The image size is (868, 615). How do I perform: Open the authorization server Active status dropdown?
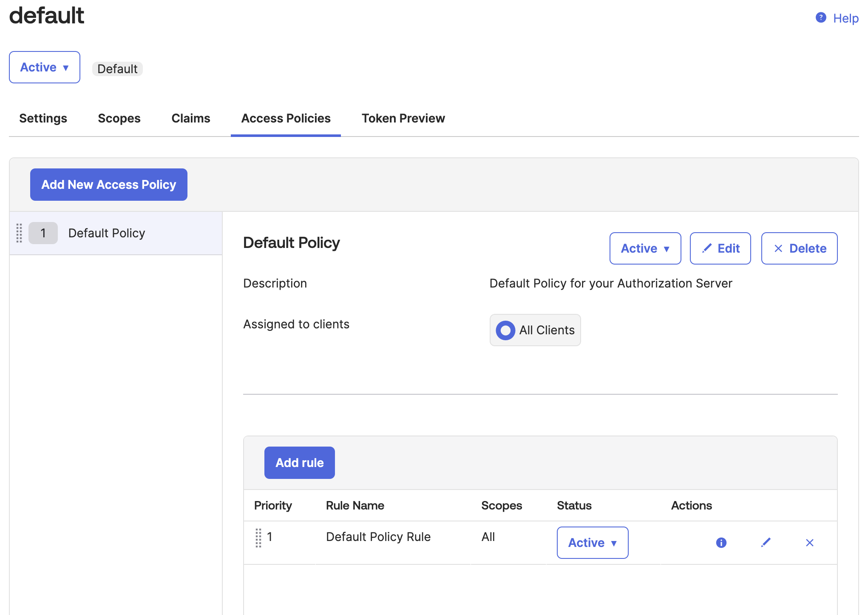click(x=45, y=67)
